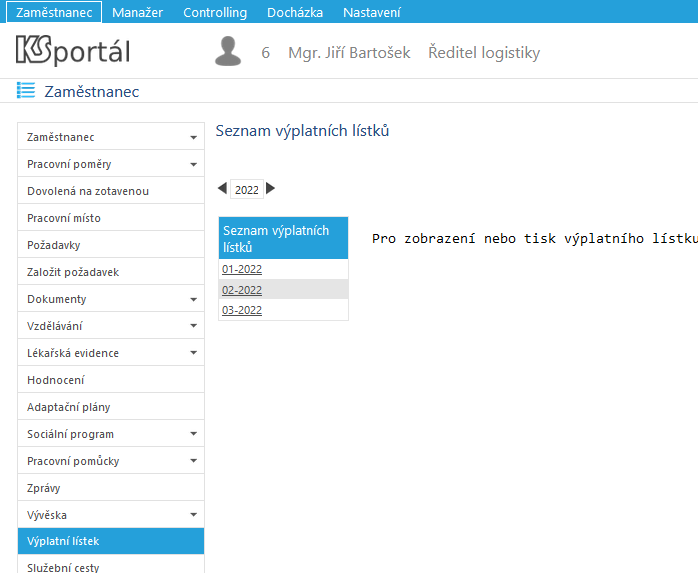Viewport: 698px width, 573px height.
Task: Expand Dokumenty section arrow
Action: click(x=193, y=300)
